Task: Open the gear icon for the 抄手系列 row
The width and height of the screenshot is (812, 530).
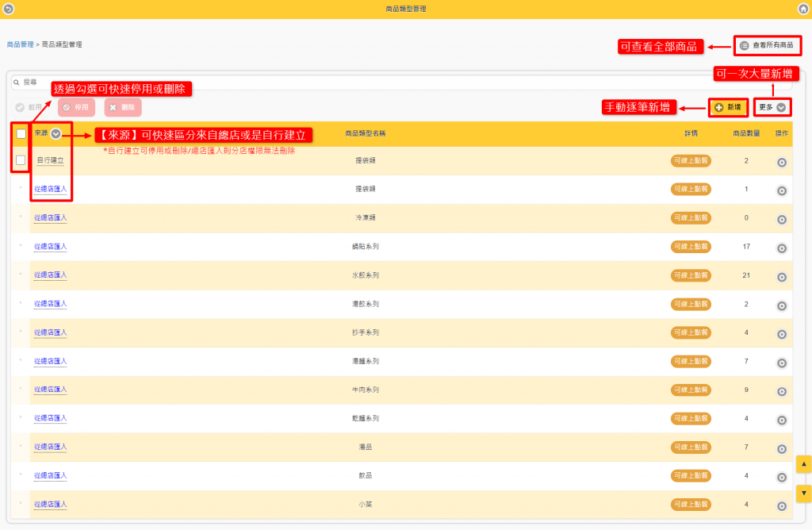Action: pos(781,334)
